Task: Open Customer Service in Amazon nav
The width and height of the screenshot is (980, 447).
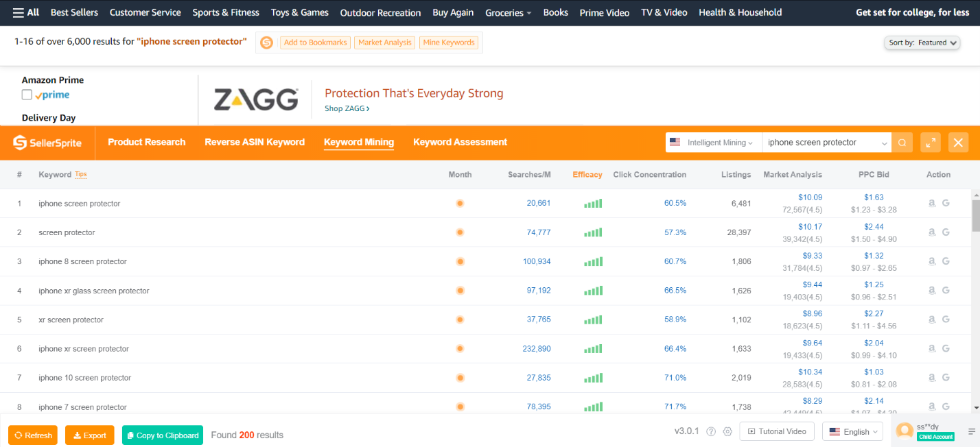Action: click(x=145, y=12)
